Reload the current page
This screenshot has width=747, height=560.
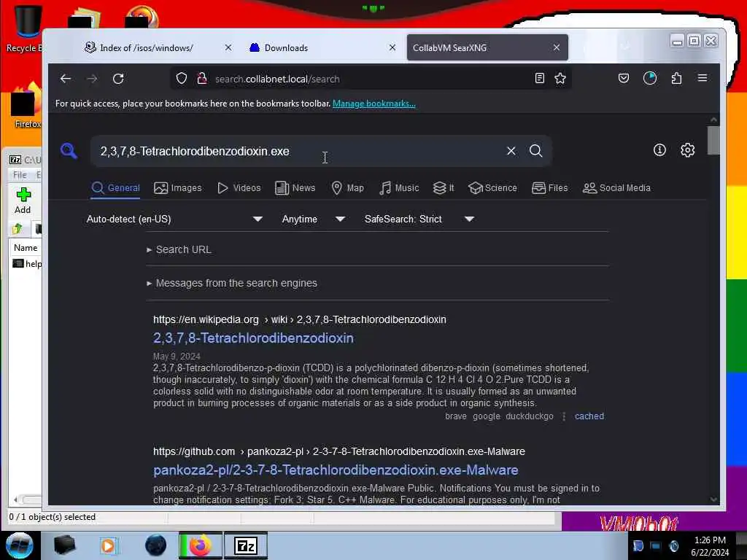pyautogui.click(x=118, y=79)
